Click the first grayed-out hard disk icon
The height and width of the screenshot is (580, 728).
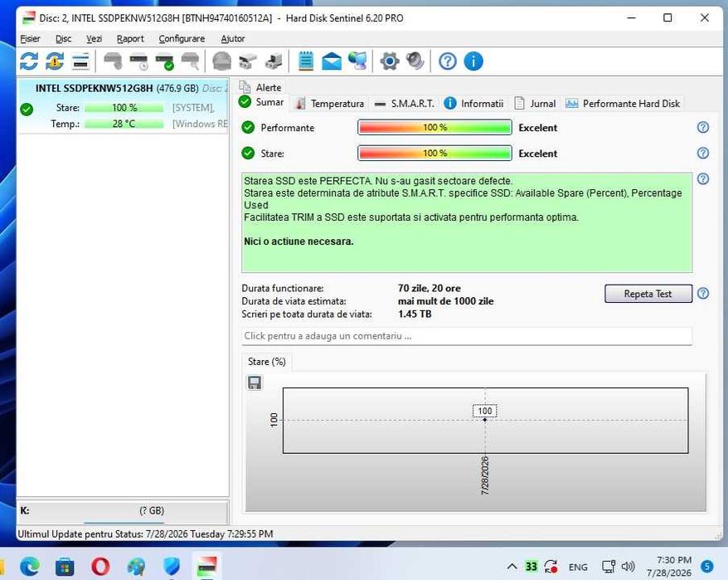click(x=113, y=61)
